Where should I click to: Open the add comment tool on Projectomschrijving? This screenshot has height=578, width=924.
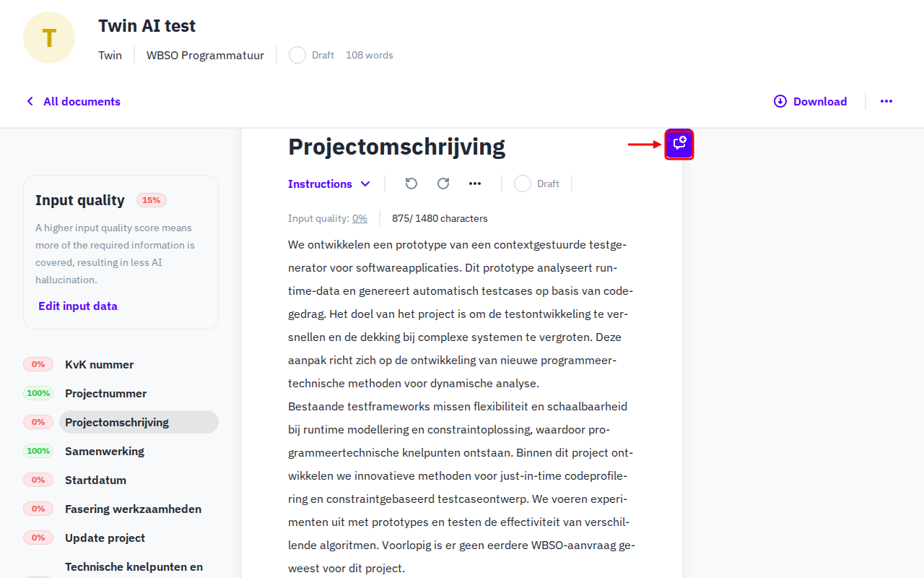tap(679, 144)
